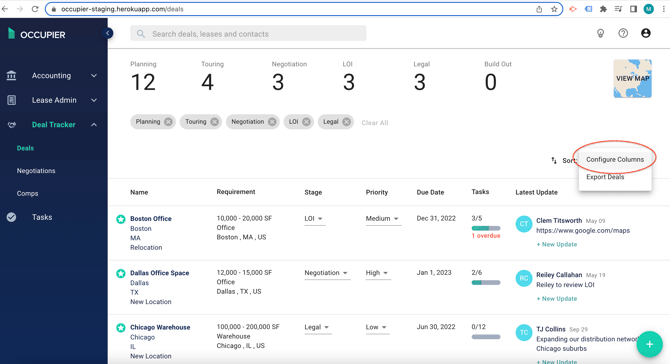Image resolution: width=670 pixels, height=364 pixels.
Task: Click Dallas Office Space tasks progress bar
Action: (486, 282)
